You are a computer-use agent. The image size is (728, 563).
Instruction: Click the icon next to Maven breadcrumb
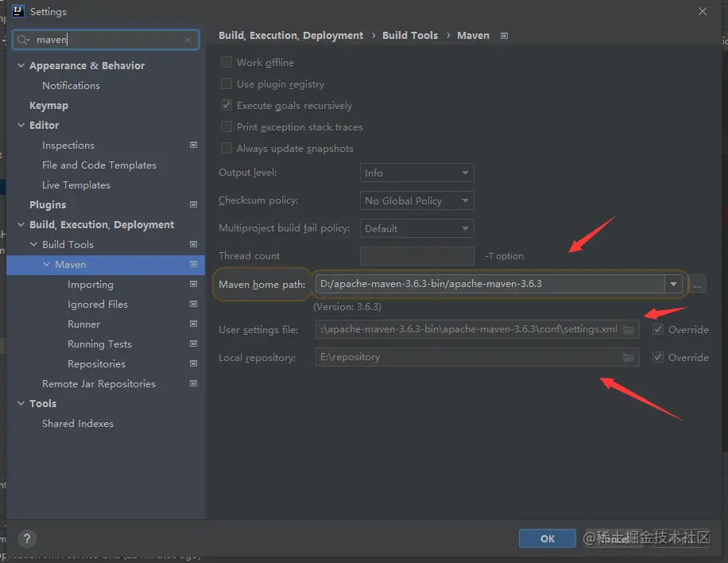coord(504,36)
